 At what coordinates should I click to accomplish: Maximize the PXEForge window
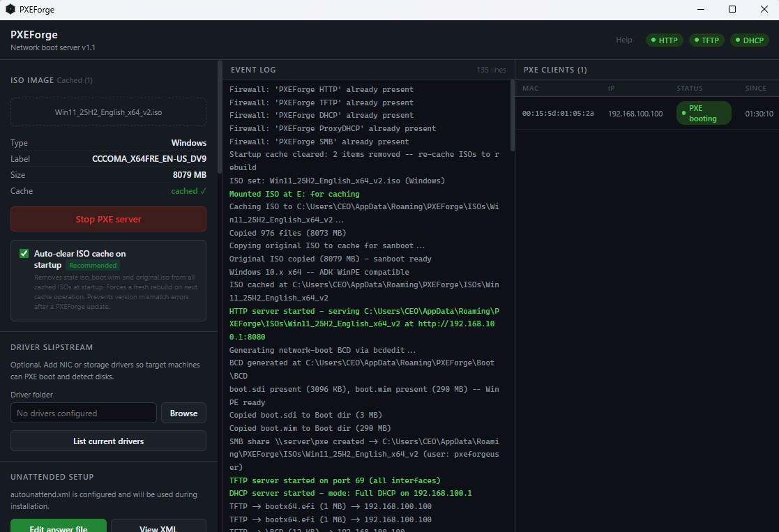[732, 10]
